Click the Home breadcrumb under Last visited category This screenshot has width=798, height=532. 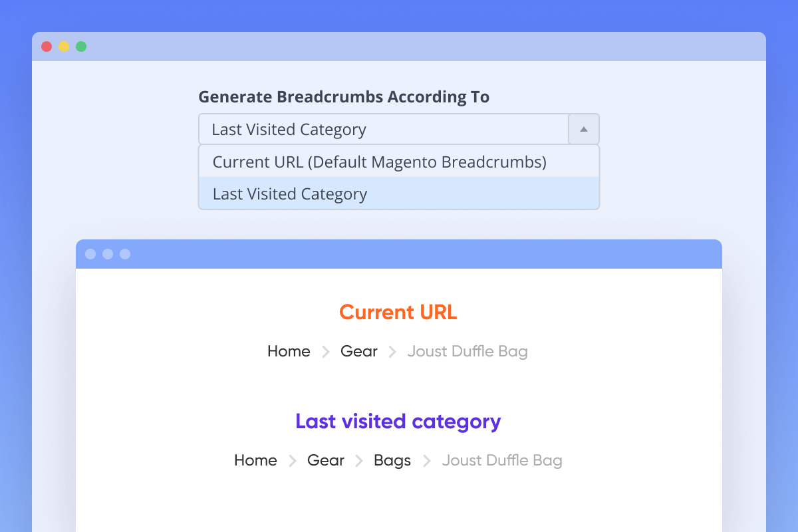click(x=255, y=460)
